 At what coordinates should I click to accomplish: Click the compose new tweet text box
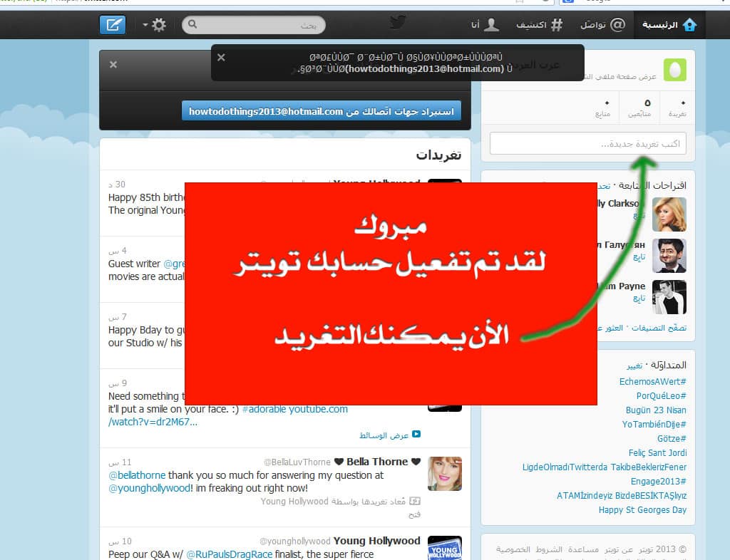pyautogui.click(x=588, y=143)
